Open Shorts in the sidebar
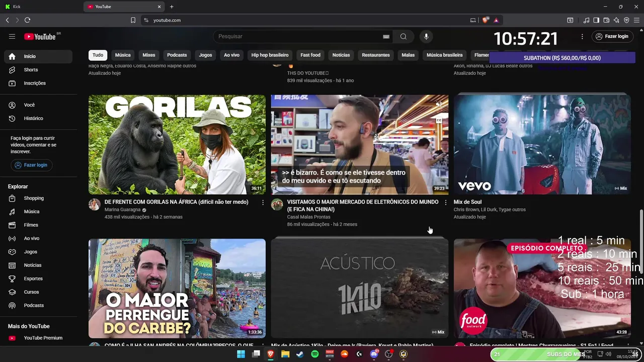Screen dimensions: 644x362 point(38,70)
